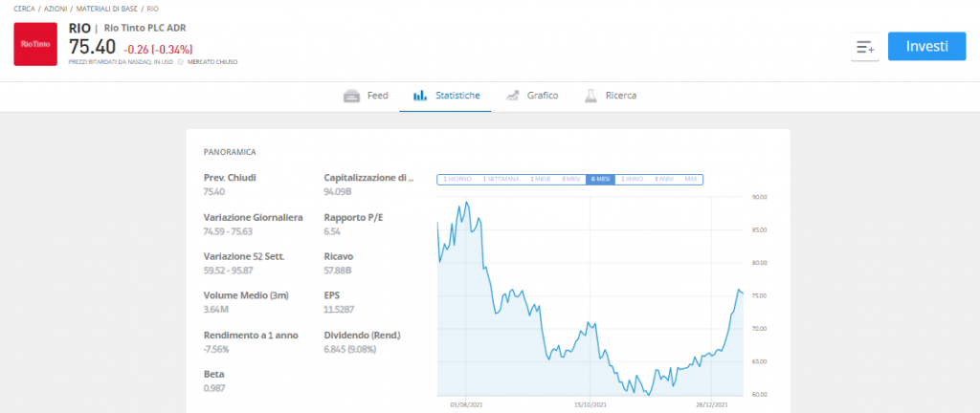
Task: Click Dividendo value 6.845 (9.08%)
Action: point(350,349)
